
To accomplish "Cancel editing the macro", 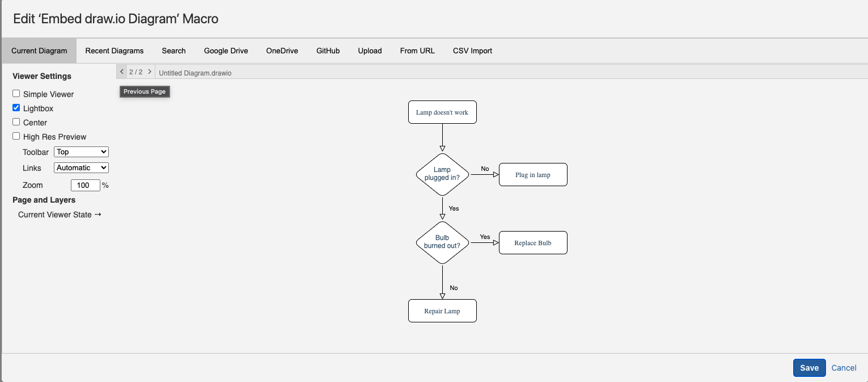I will tap(844, 368).
